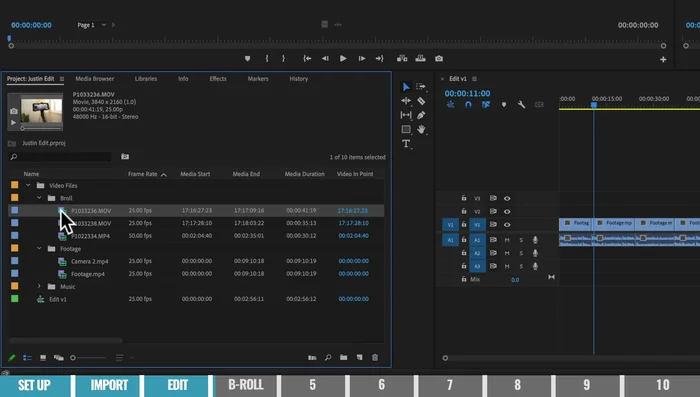The height and width of the screenshot is (397, 700).
Task: Solo audio track A2
Action: [x=521, y=253]
